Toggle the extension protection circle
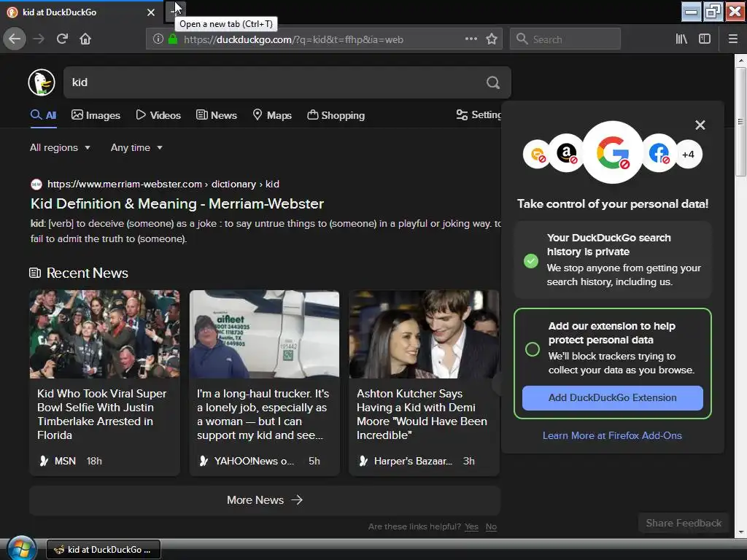Viewport: 747px width, 560px height. pos(532,349)
